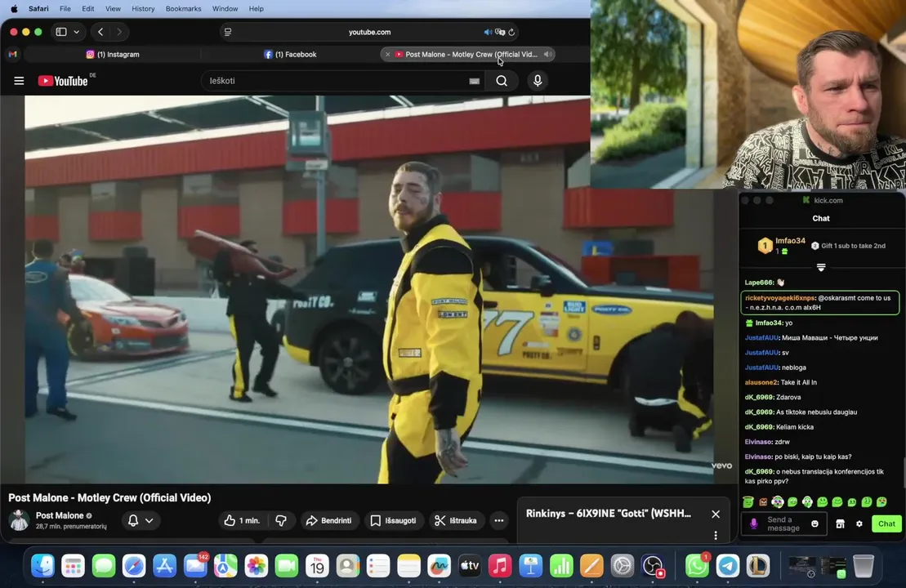Mute the Post Malone tab audio icon

pos(547,54)
